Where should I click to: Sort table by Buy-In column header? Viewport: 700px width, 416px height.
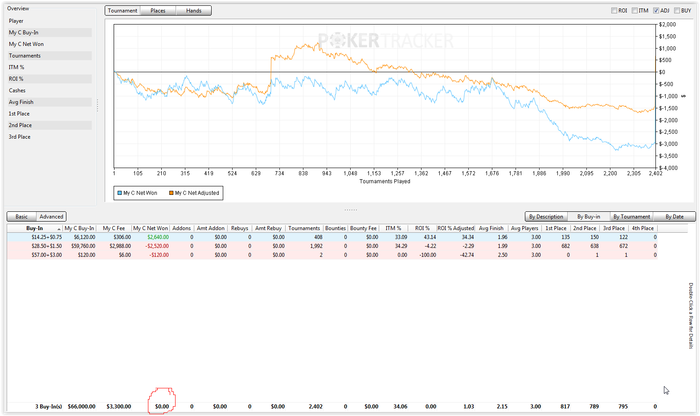click(35, 228)
